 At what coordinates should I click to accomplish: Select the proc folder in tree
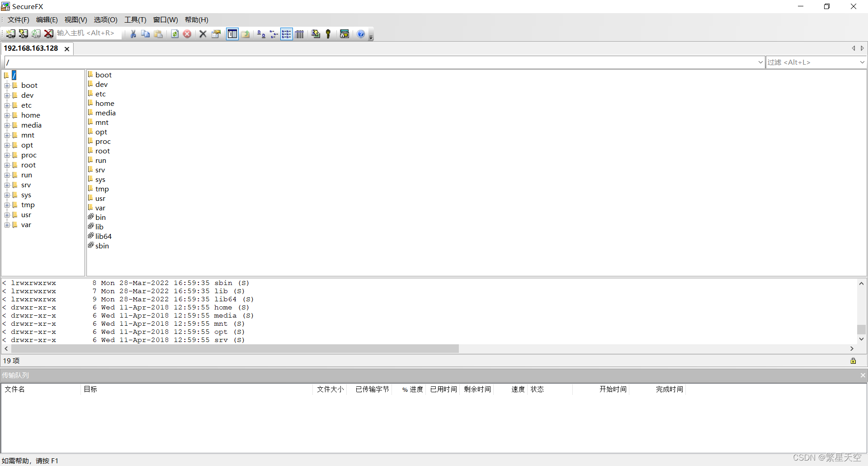[x=28, y=155]
